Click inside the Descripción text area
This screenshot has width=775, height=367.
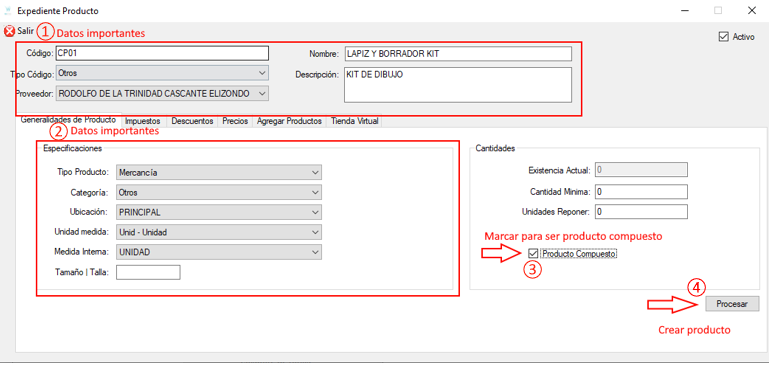(x=458, y=85)
